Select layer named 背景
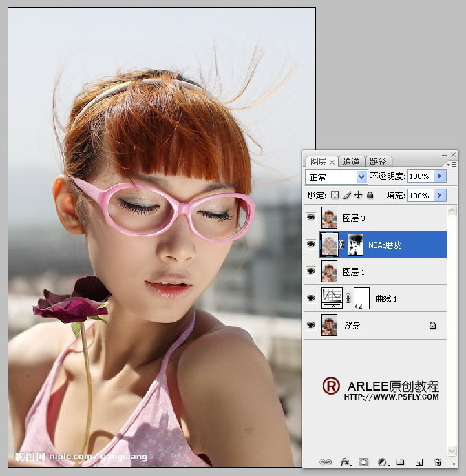Viewport: 466px width, 476px height. point(352,326)
